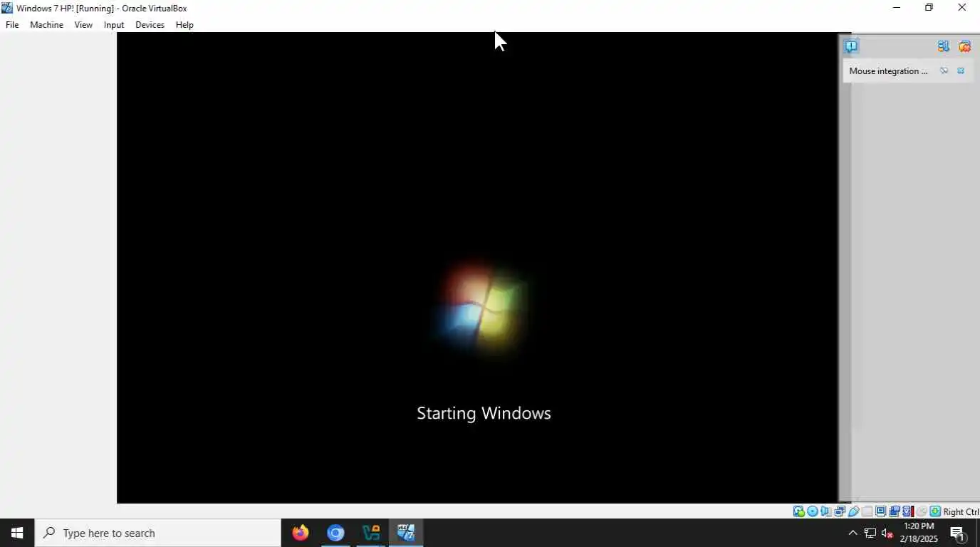Focus the Type here to search box
The image size is (980, 547).
(157, 533)
